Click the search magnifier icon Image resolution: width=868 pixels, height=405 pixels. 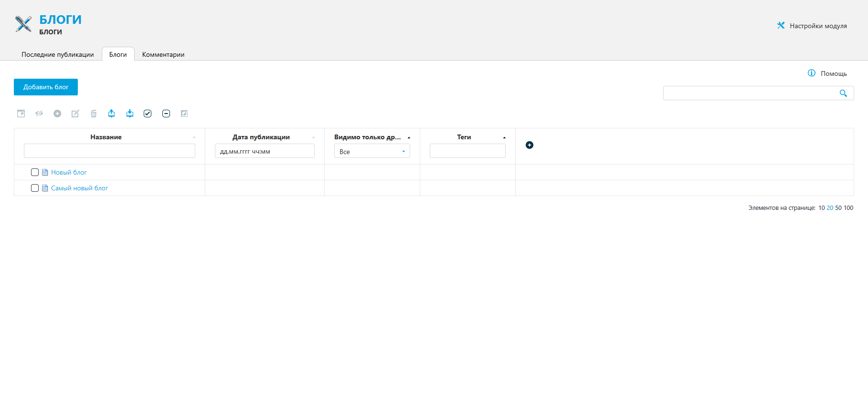pos(843,93)
